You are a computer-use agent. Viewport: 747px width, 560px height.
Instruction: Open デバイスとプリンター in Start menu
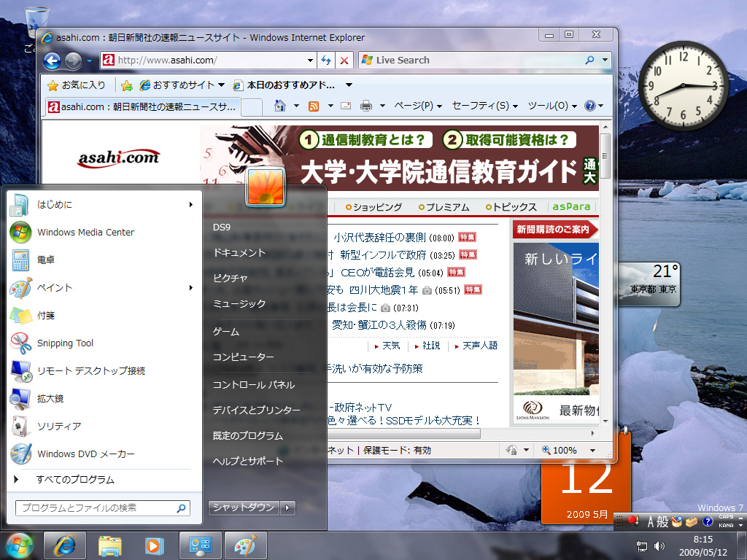click(256, 410)
